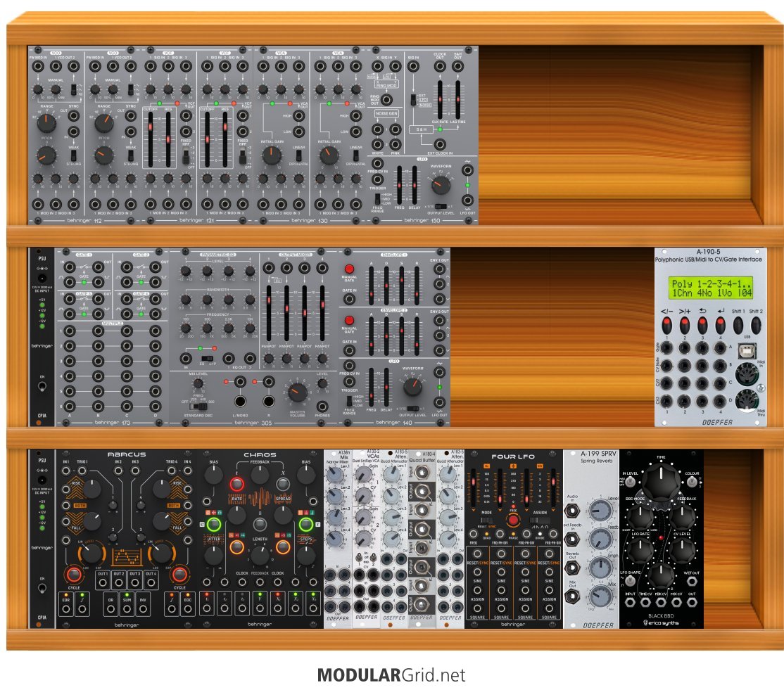Click the 'behringer 112' label text

pyautogui.click(x=84, y=220)
